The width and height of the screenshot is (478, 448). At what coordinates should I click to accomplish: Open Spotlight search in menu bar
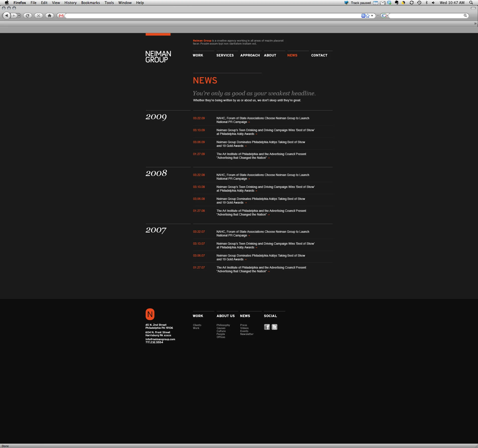pos(471,3)
